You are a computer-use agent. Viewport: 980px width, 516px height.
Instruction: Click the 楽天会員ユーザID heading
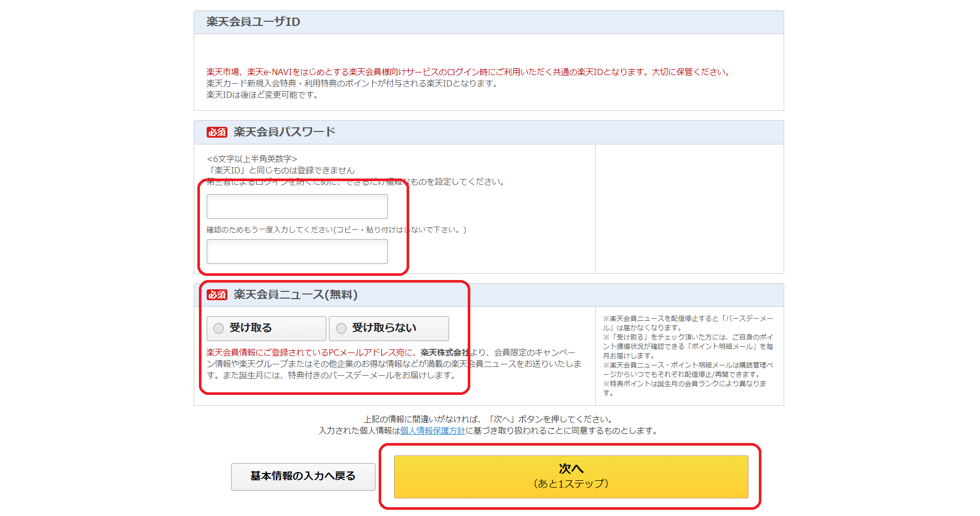coord(253,22)
